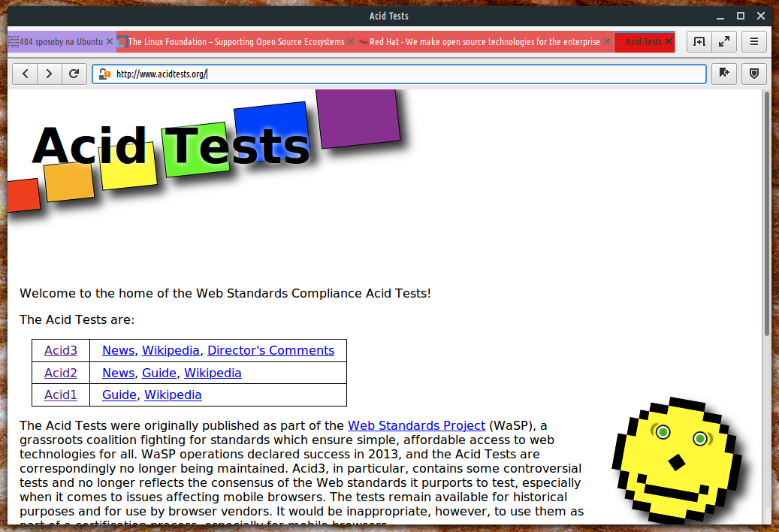
Task: Click the page's vertical scrollbar thumb
Action: pyautogui.click(x=767, y=213)
